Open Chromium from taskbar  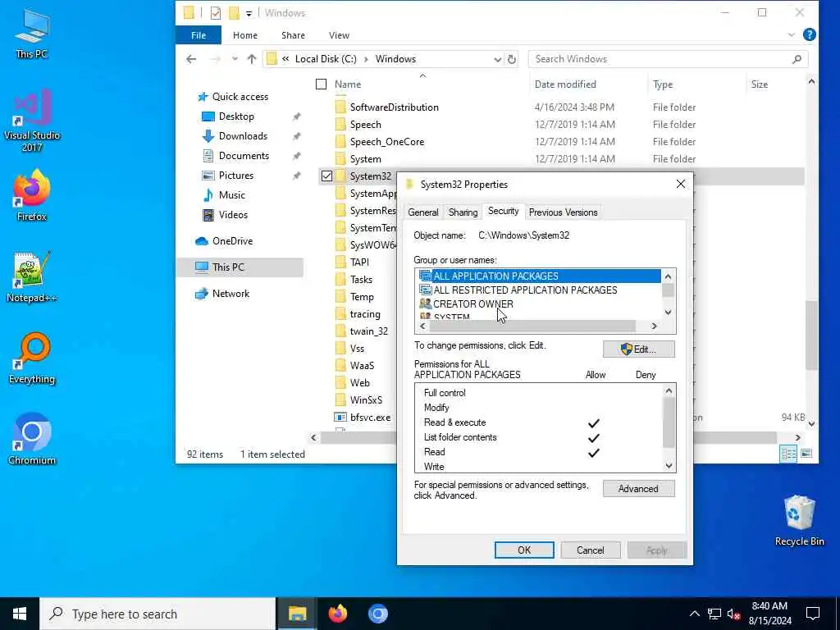[377, 614]
